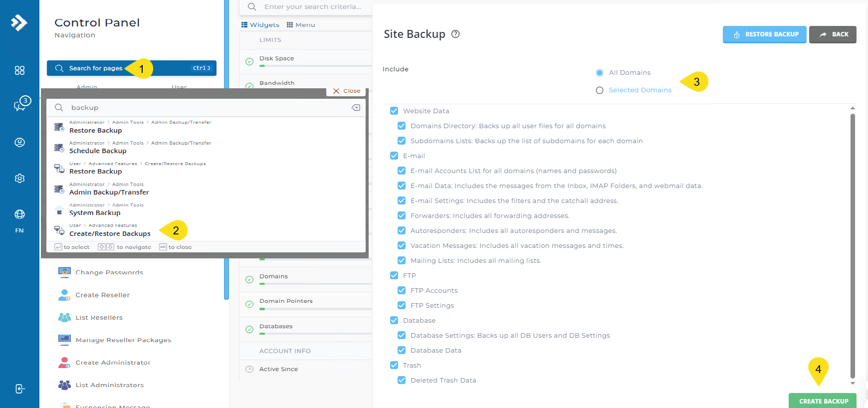
Task: Choose the admin Restore Backup search result
Action: coord(206,127)
